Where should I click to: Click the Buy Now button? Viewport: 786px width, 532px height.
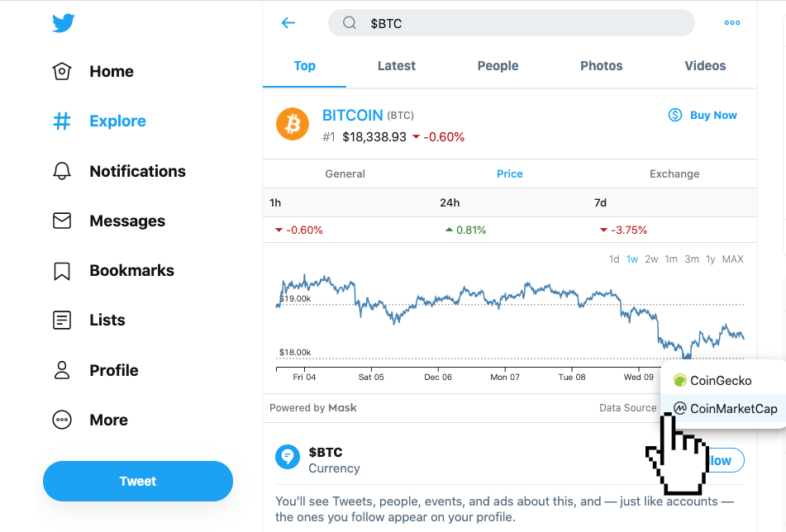pos(703,115)
